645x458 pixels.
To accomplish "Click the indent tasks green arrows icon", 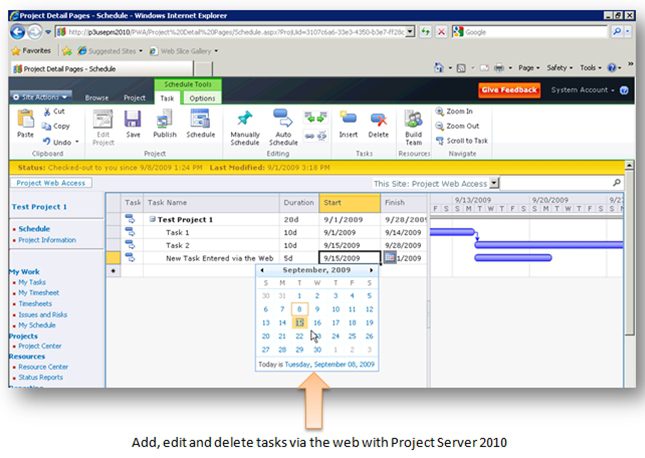I will (315, 118).
